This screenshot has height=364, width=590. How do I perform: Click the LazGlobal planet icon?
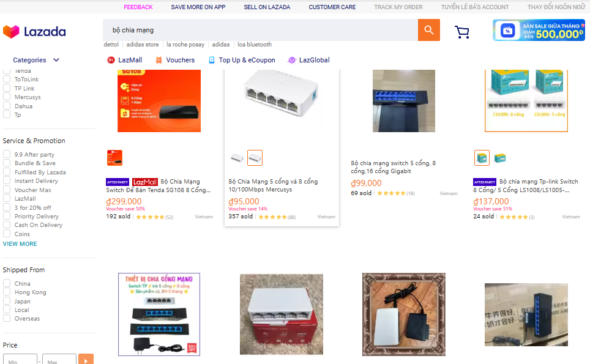pyautogui.click(x=291, y=60)
